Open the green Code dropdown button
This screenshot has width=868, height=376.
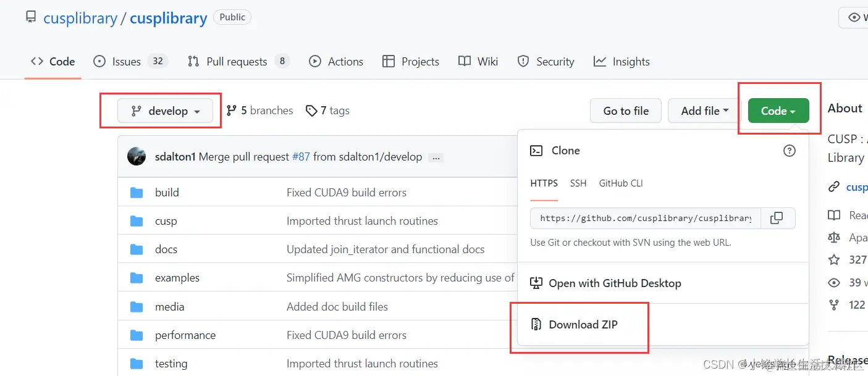[x=778, y=111]
